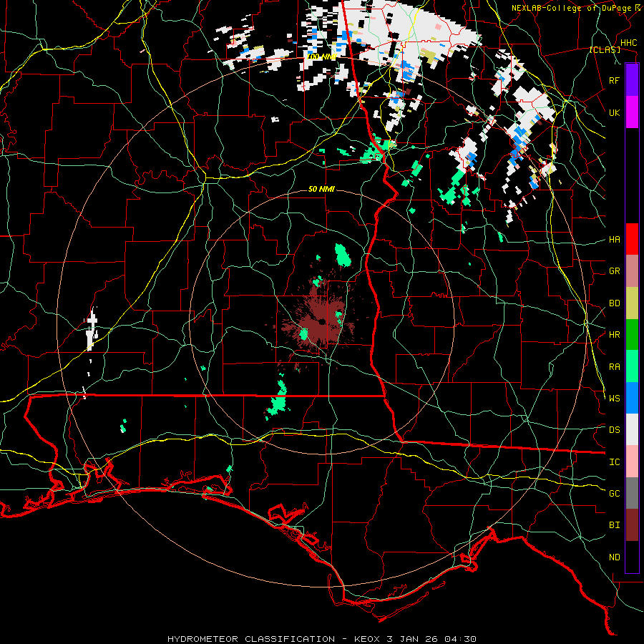Click the HA red legend swatch

coord(632,239)
